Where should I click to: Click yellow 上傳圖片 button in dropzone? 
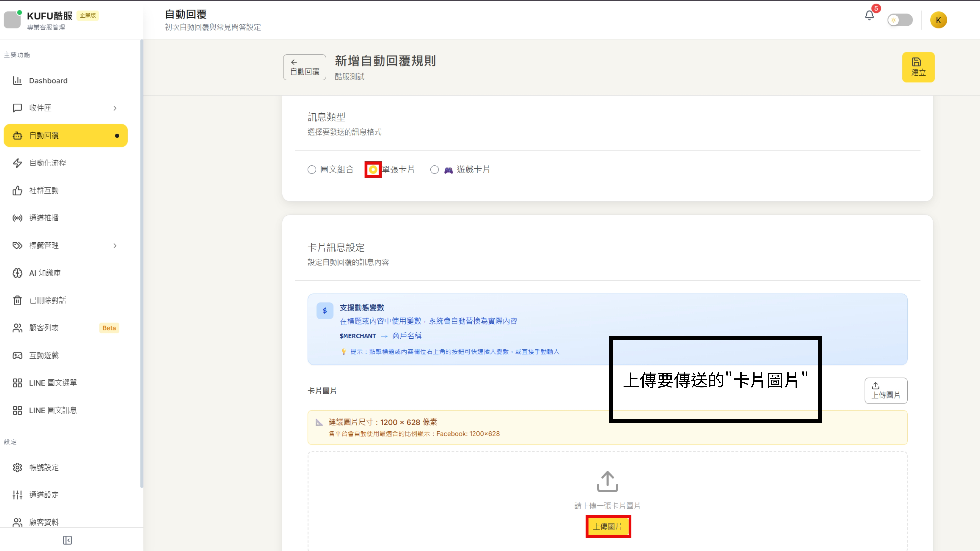(x=608, y=526)
